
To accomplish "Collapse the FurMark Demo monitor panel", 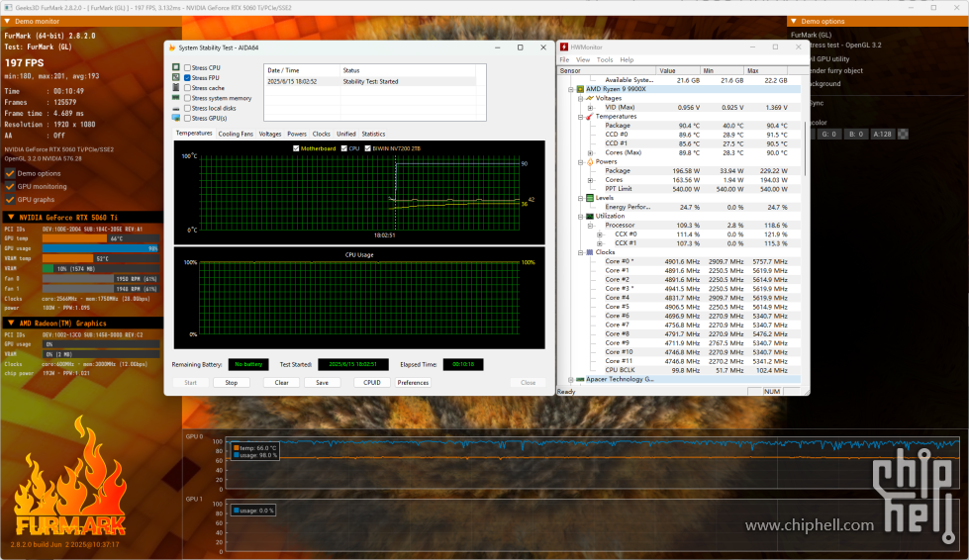I will click(7, 21).
